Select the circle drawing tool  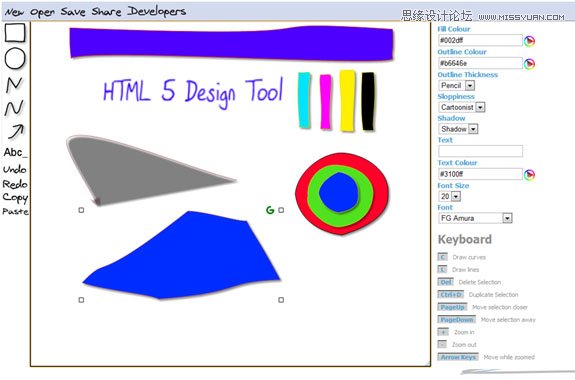(15, 58)
